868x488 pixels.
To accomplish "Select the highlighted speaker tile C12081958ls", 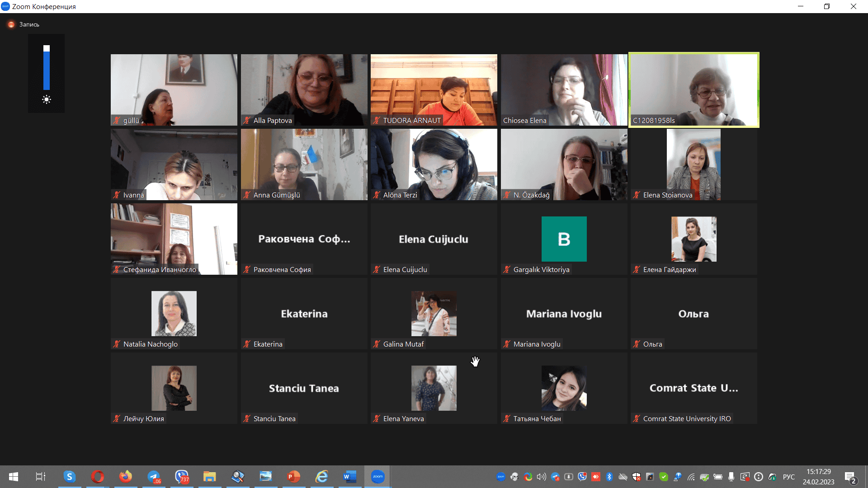I will click(x=693, y=89).
